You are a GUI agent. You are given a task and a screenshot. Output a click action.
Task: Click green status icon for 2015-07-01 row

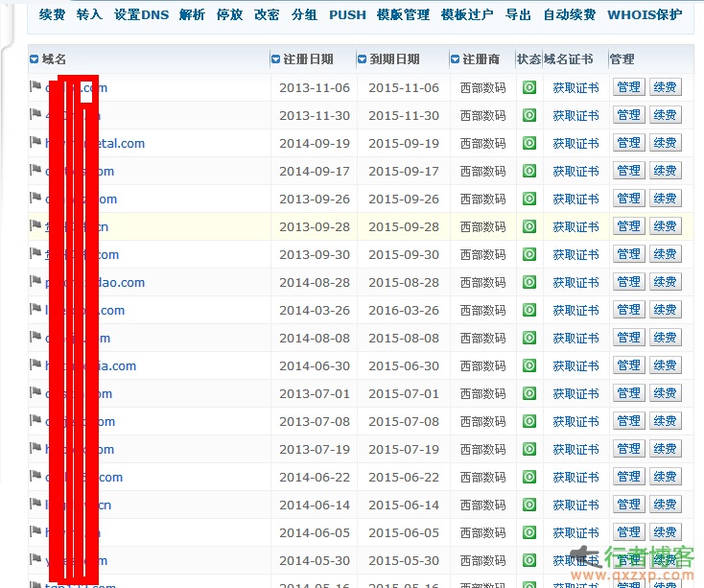529,393
